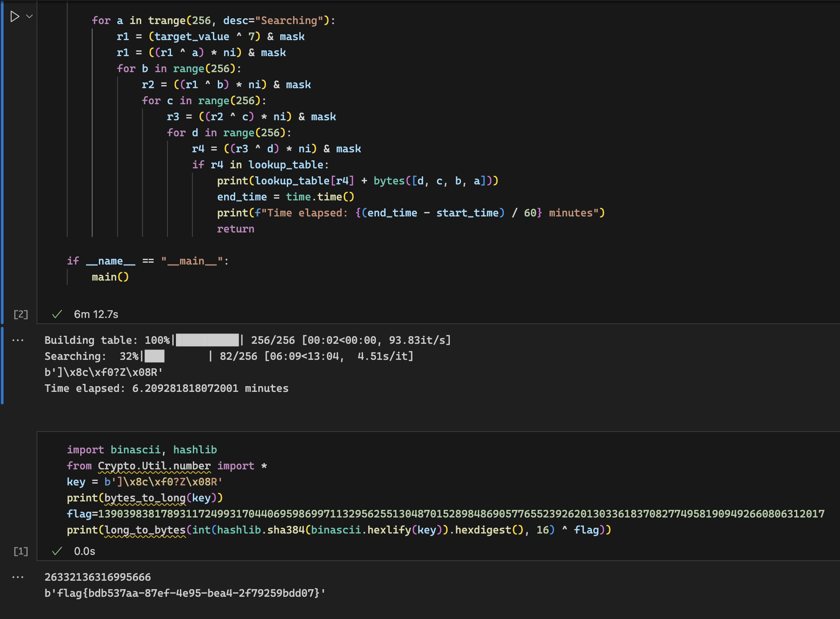Image resolution: width=840 pixels, height=619 pixels.
Task: Click the 0.0s execution time
Action: click(85, 551)
